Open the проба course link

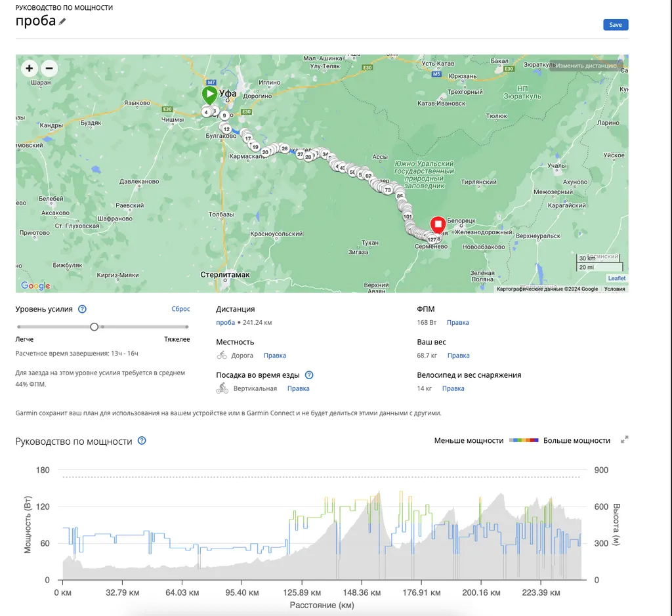[x=225, y=323]
